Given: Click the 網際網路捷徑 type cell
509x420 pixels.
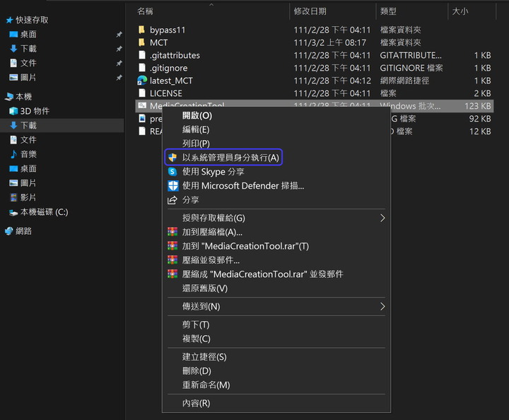Looking at the screenshot, I should tap(404, 81).
